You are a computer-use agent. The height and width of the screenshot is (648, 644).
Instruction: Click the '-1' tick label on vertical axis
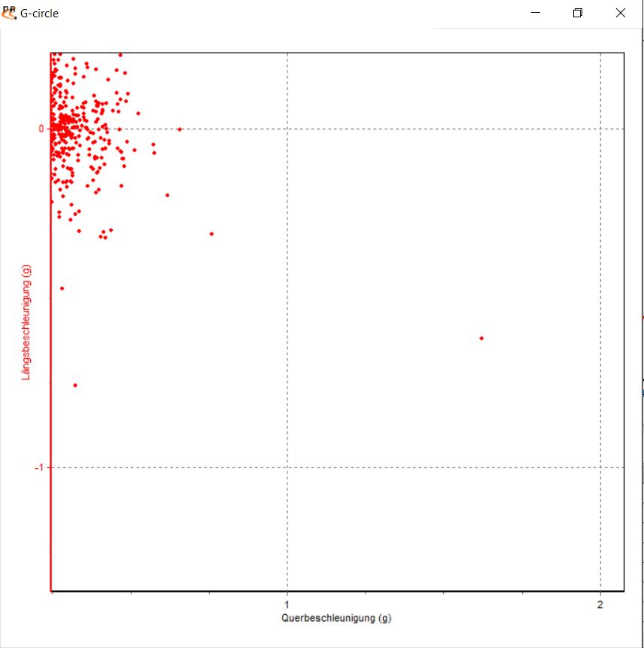[40, 467]
